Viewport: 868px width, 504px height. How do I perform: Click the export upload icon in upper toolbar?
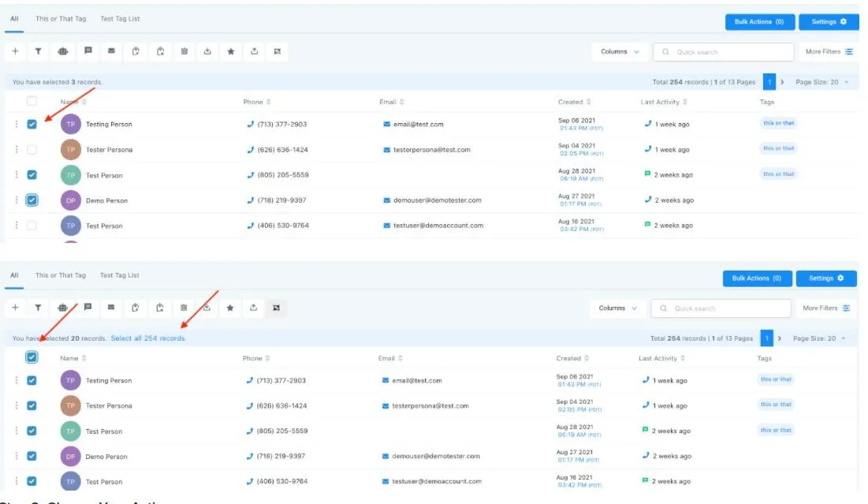pos(254,51)
